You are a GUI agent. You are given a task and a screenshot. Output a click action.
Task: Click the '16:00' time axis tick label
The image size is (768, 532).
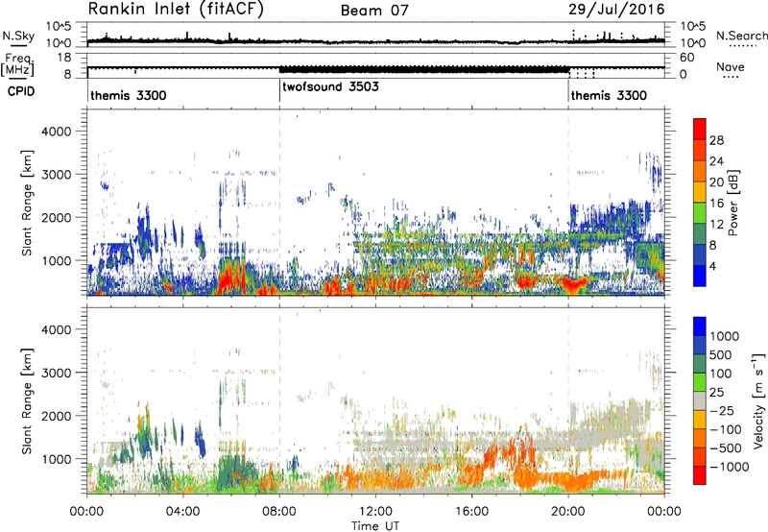[x=471, y=512]
